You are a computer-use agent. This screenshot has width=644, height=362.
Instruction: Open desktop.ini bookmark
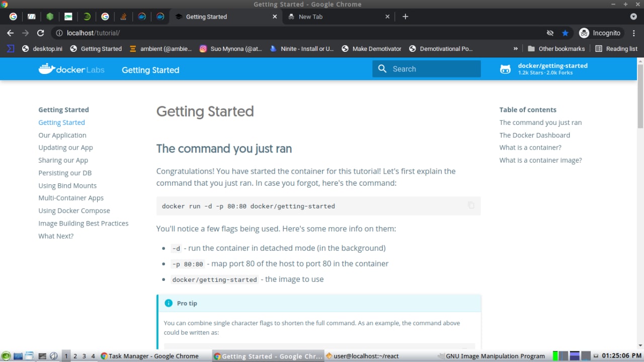[x=42, y=49]
